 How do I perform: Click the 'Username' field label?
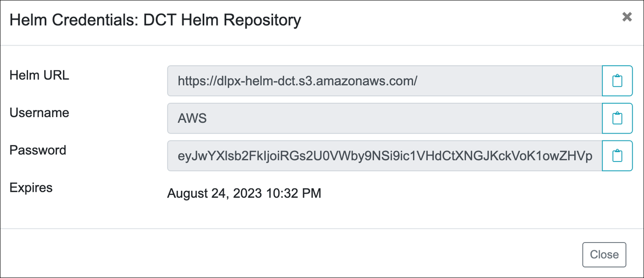pos(39,113)
